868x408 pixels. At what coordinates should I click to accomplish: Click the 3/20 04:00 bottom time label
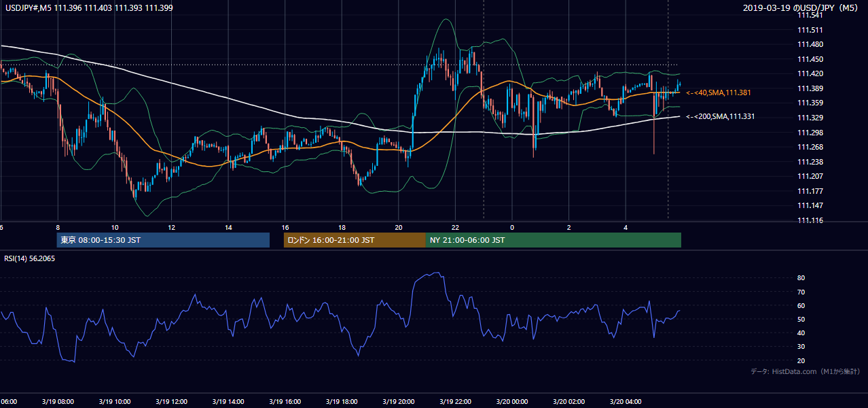coord(626,402)
